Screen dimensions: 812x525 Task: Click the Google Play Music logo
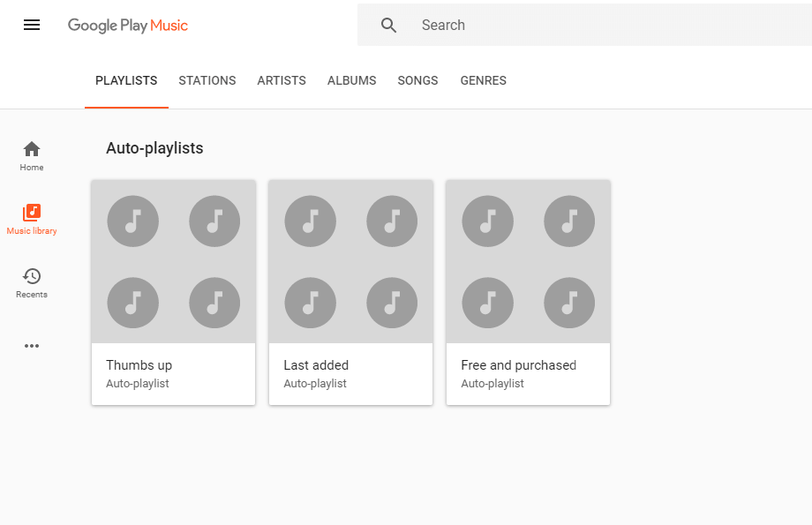click(127, 26)
